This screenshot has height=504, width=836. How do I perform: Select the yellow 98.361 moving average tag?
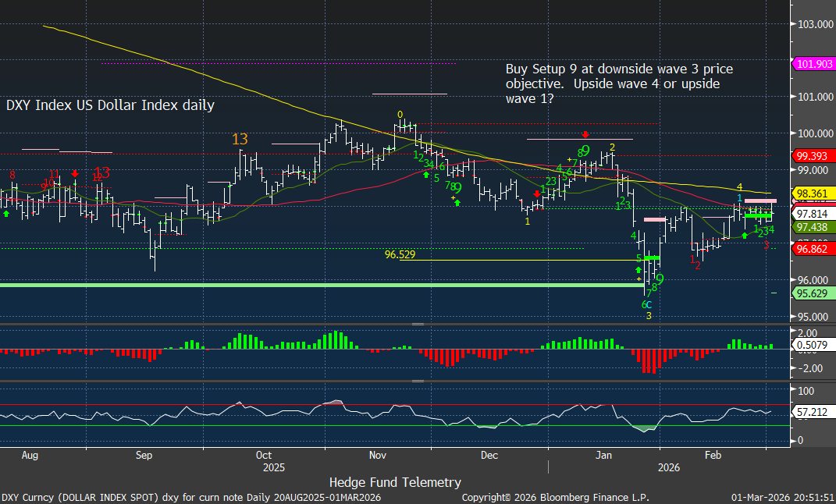point(813,193)
